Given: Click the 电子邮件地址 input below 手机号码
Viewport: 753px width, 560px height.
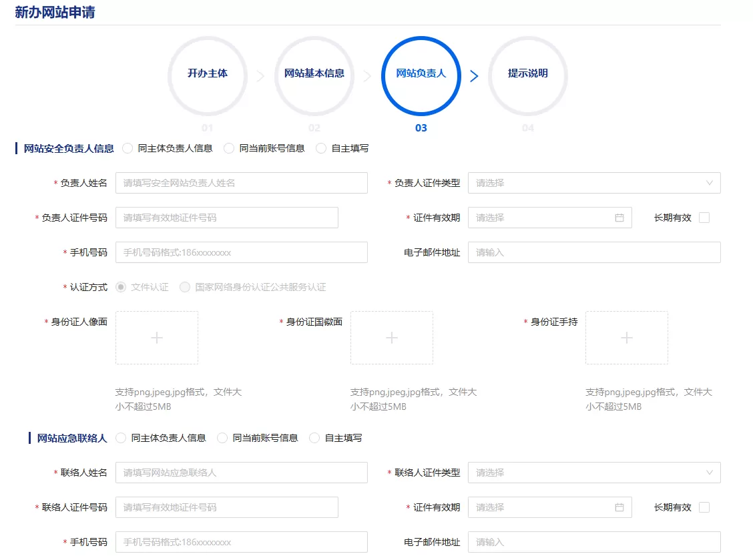Looking at the screenshot, I should 594,252.
